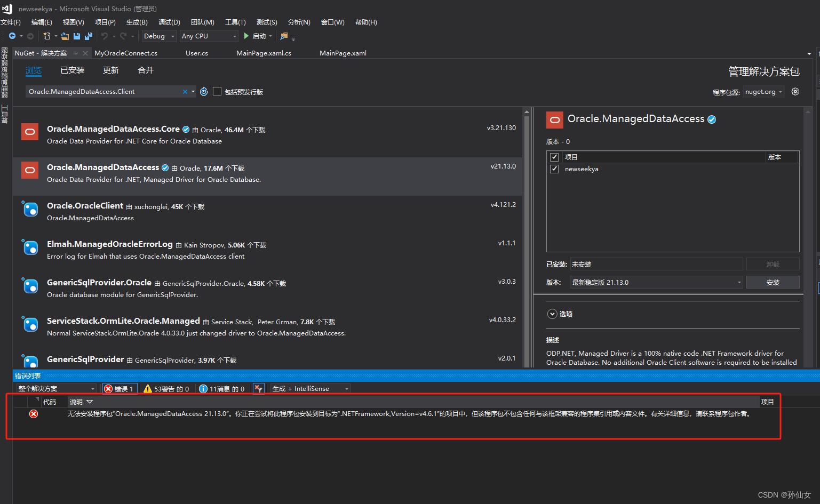
Task: Open the search box history dropdown arrow
Action: tap(193, 92)
